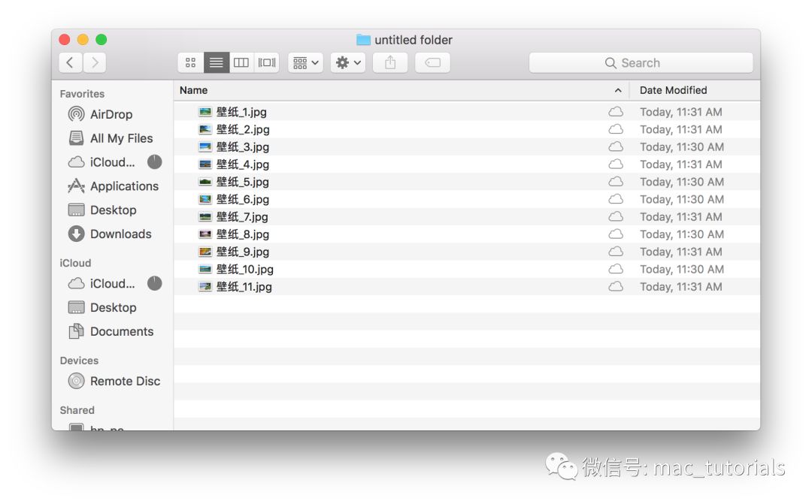This screenshot has height=504, width=812.
Task: Click the Search field
Action: click(641, 63)
